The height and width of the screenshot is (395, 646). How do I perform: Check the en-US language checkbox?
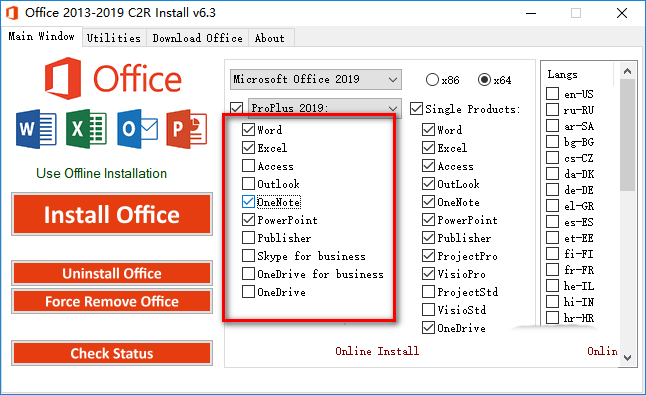click(x=552, y=93)
